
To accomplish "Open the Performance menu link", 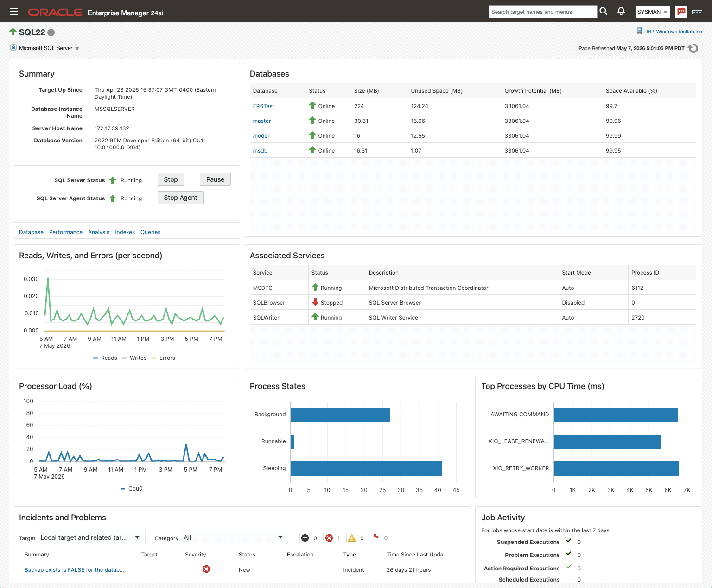I will pyautogui.click(x=66, y=232).
